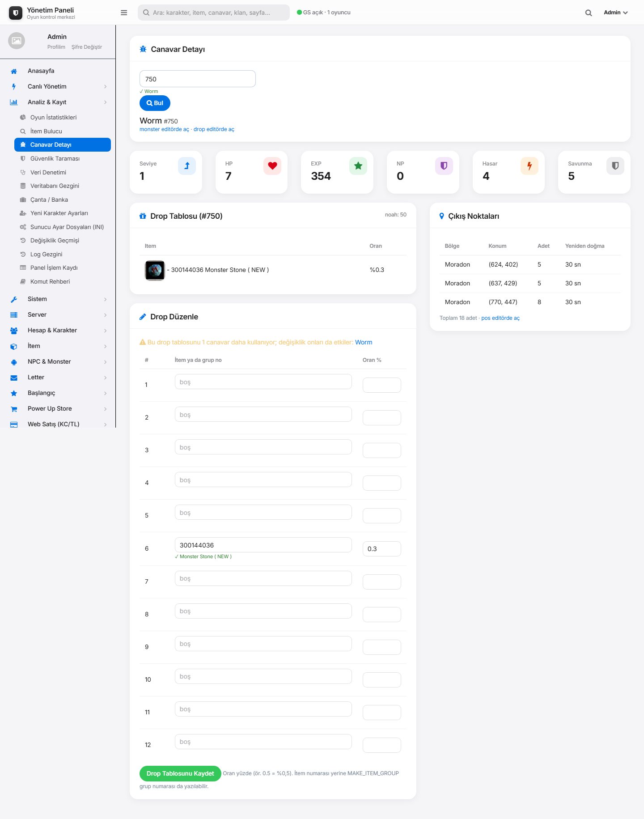Focus the global search field in header
Image resolution: width=644 pixels, height=819 pixels.
[x=214, y=13]
